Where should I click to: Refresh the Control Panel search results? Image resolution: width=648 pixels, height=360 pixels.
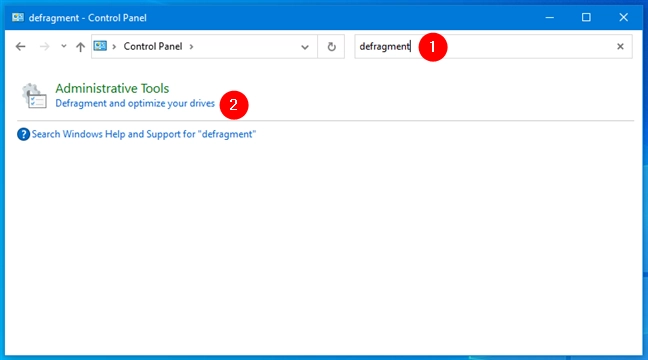coord(331,47)
